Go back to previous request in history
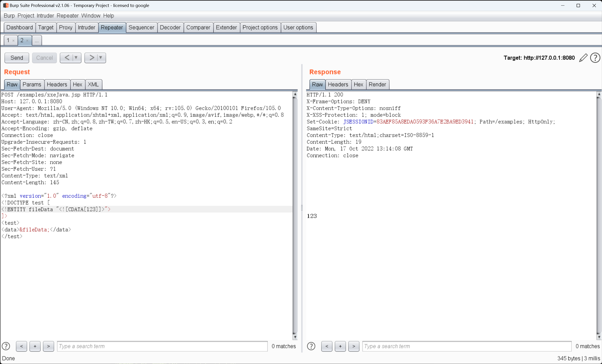 (67, 58)
